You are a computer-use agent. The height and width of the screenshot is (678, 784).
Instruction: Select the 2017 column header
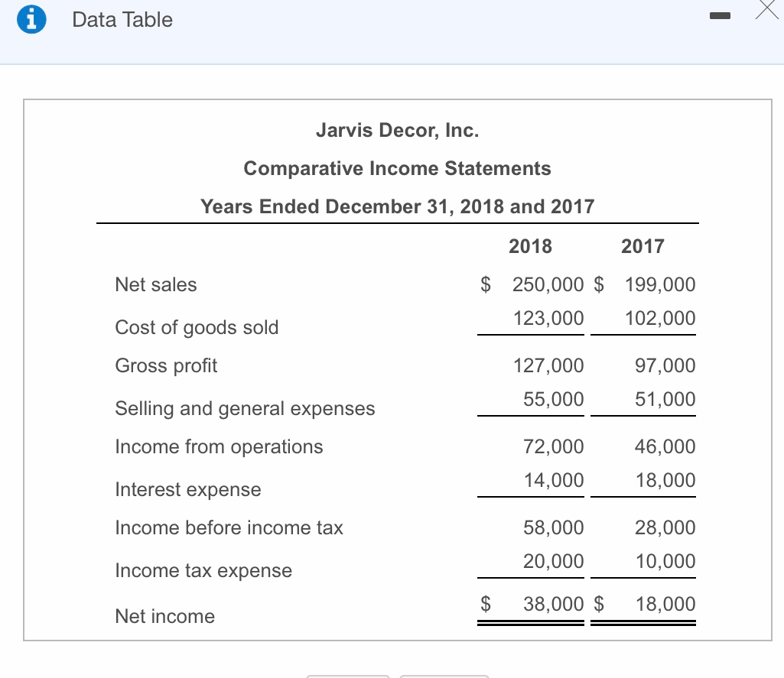642,246
